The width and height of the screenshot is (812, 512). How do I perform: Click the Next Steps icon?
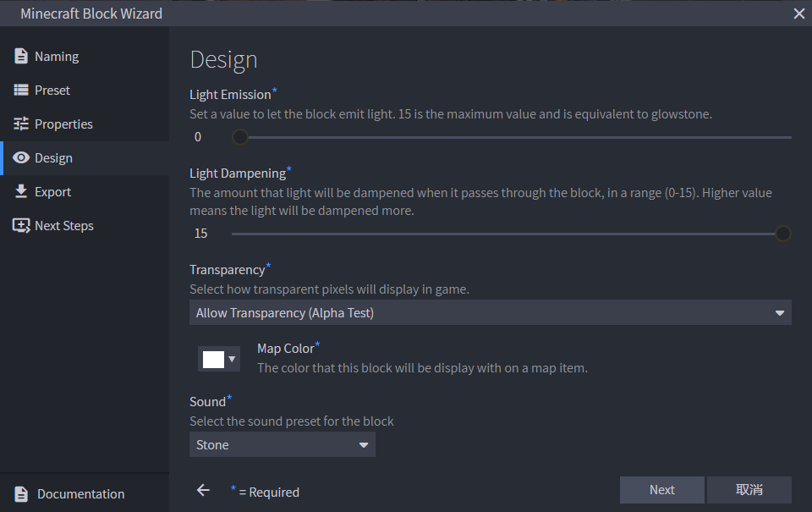[20, 225]
